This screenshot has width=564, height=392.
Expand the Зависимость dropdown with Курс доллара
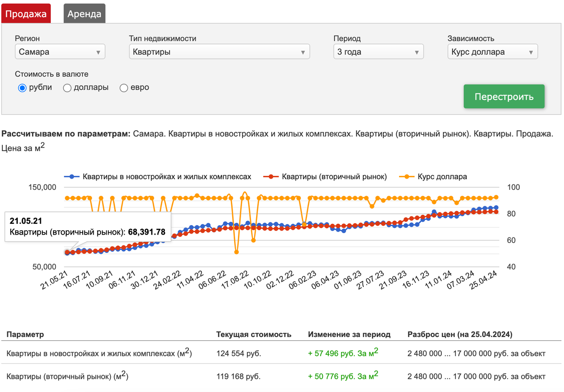[493, 52]
